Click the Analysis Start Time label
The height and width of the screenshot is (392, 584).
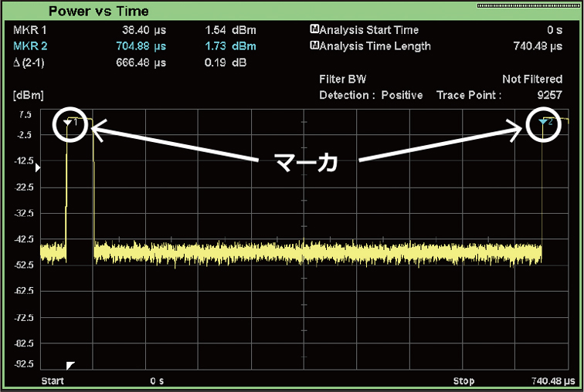368,30
